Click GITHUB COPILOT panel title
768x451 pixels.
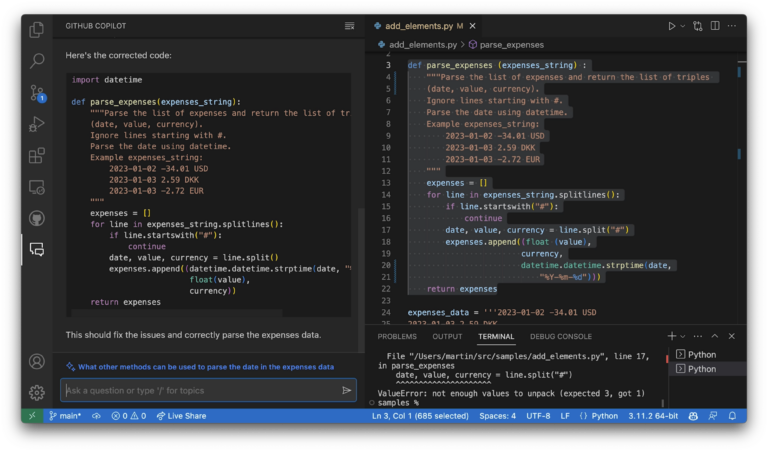coord(96,26)
